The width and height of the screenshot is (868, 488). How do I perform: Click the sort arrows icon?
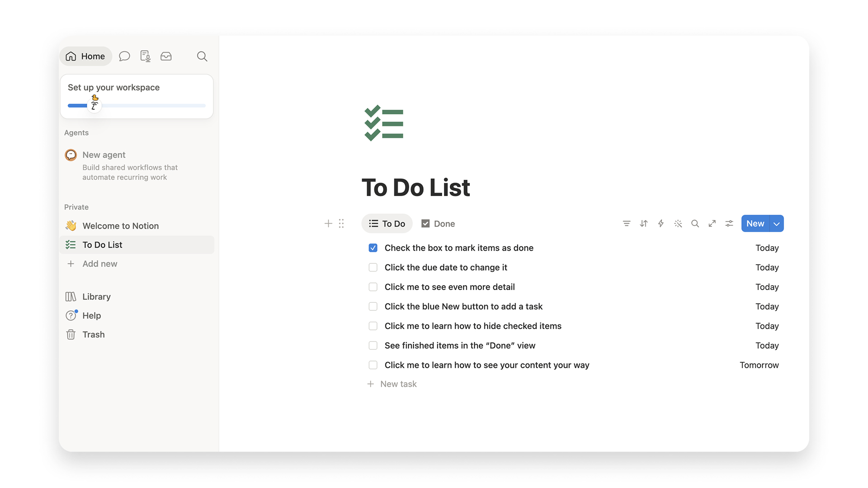[x=644, y=224]
